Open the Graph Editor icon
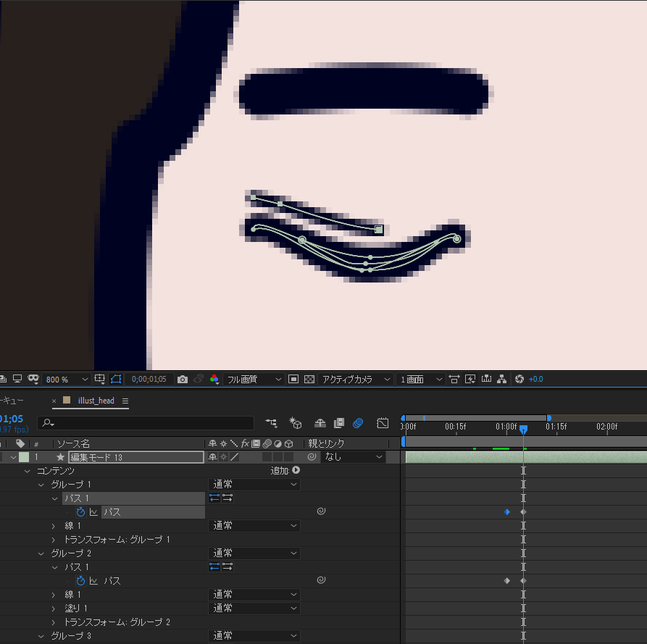Screen dimensions: 647x644 click(x=383, y=423)
